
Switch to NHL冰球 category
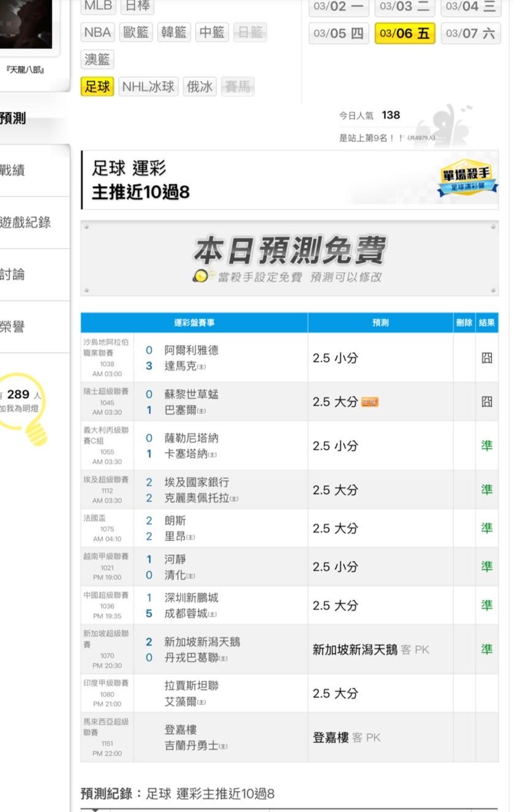pos(149,86)
